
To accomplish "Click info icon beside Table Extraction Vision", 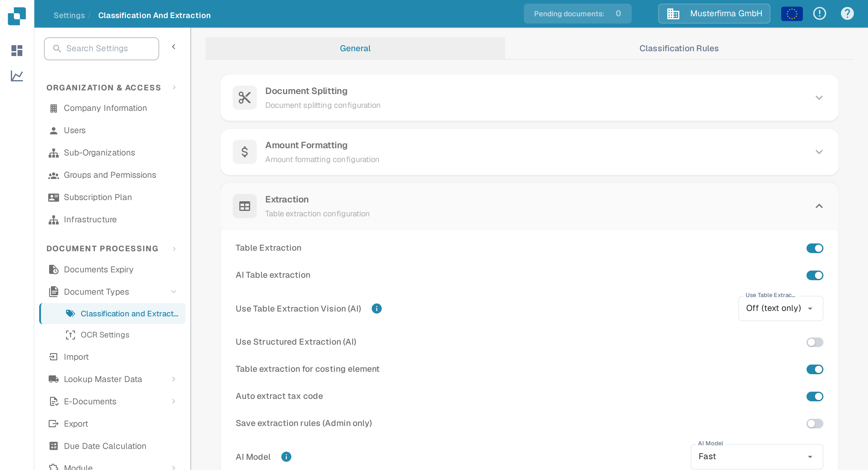I will [x=377, y=309].
